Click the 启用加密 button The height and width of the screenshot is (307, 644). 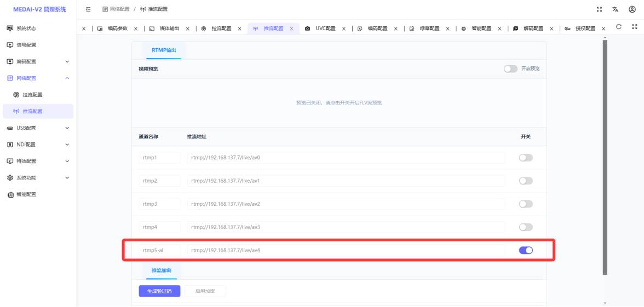(x=205, y=291)
